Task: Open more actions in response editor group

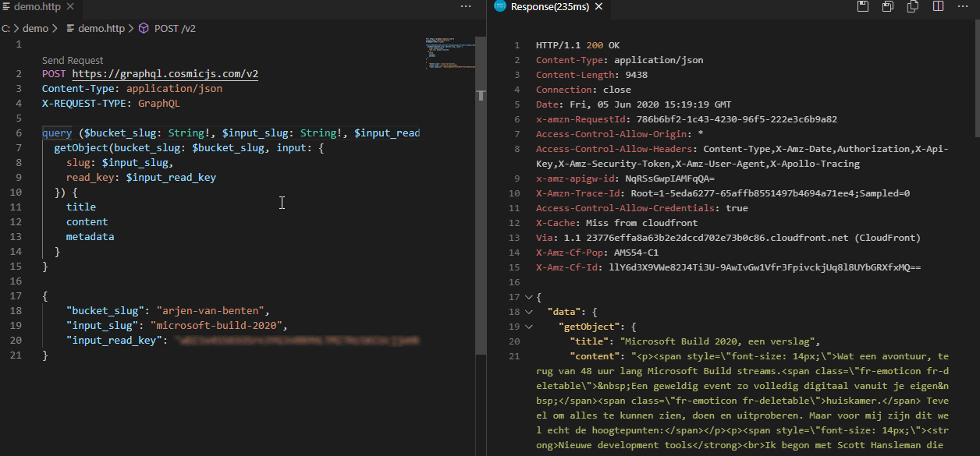Action: (x=964, y=7)
